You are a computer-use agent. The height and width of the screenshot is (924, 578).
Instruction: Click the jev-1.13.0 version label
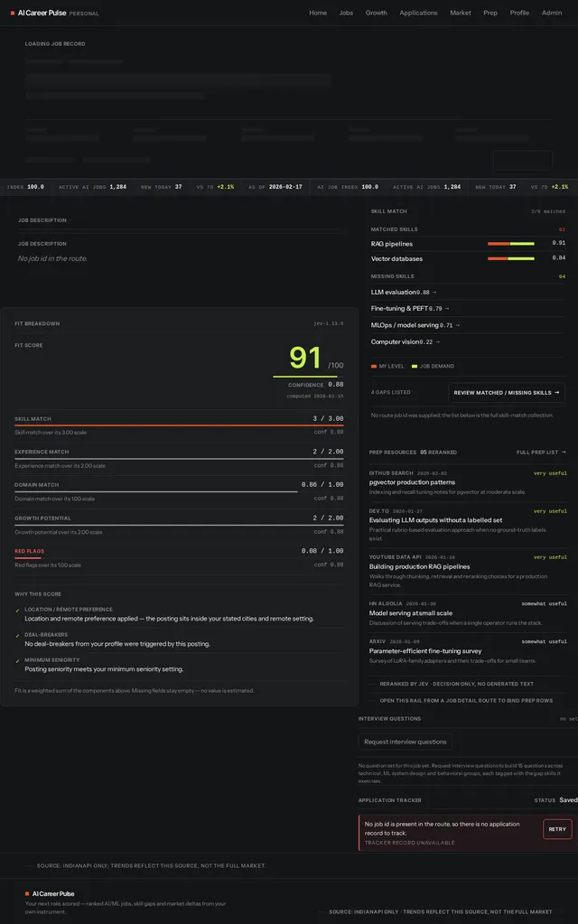(x=328, y=323)
